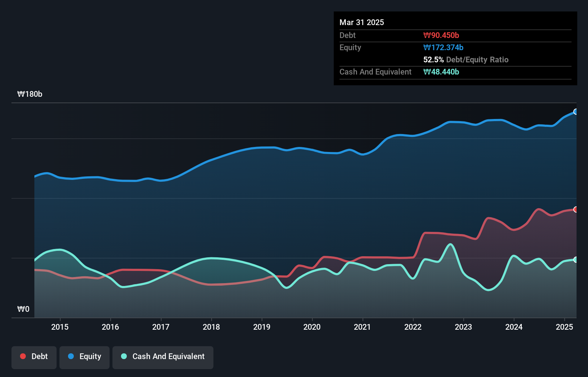
Task: Click the 2018 x-axis label
Action: [211, 327]
